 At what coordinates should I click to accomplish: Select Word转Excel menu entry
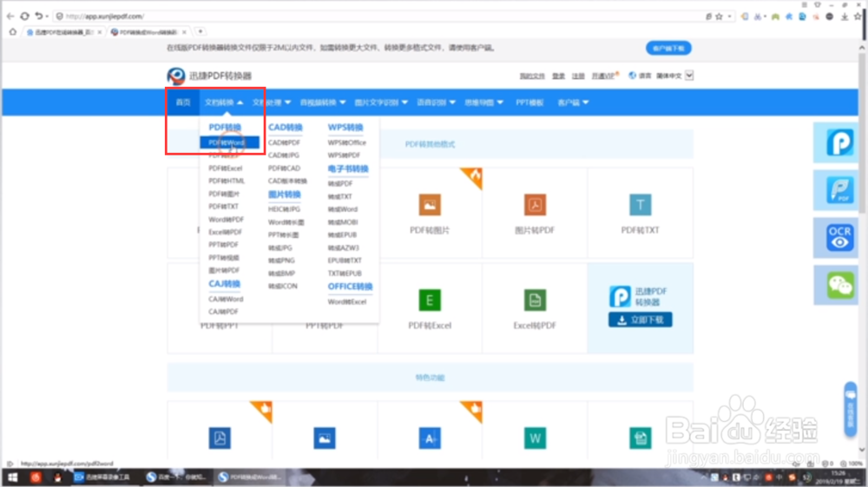click(x=346, y=301)
